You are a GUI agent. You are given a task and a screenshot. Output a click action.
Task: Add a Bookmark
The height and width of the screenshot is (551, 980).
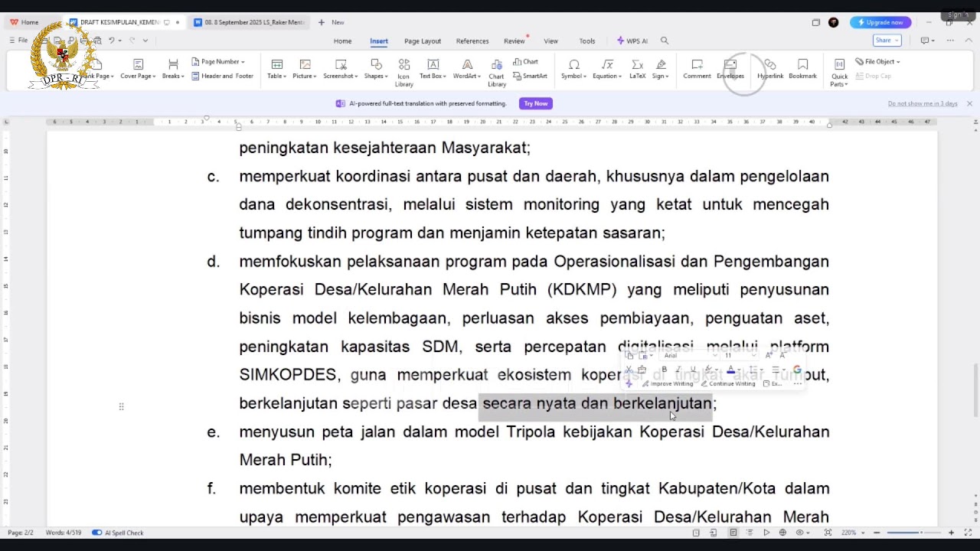tap(802, 69)
